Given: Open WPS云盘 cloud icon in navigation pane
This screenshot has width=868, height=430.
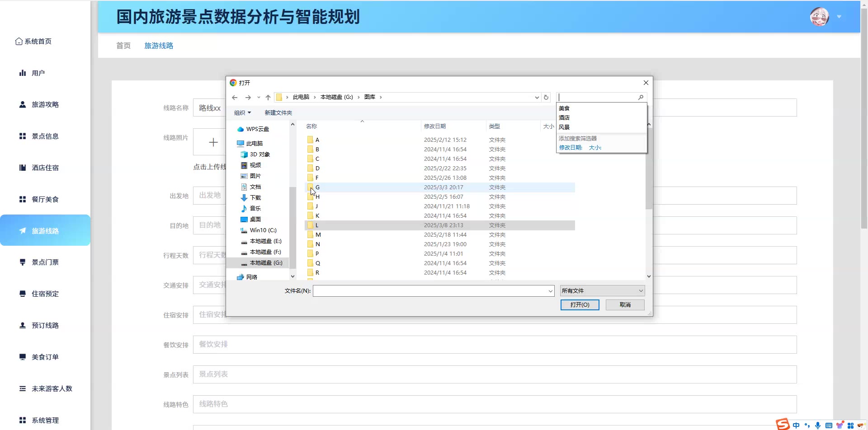Looking at the screenshot, I should pyautogui.click(x=241, y=129).
